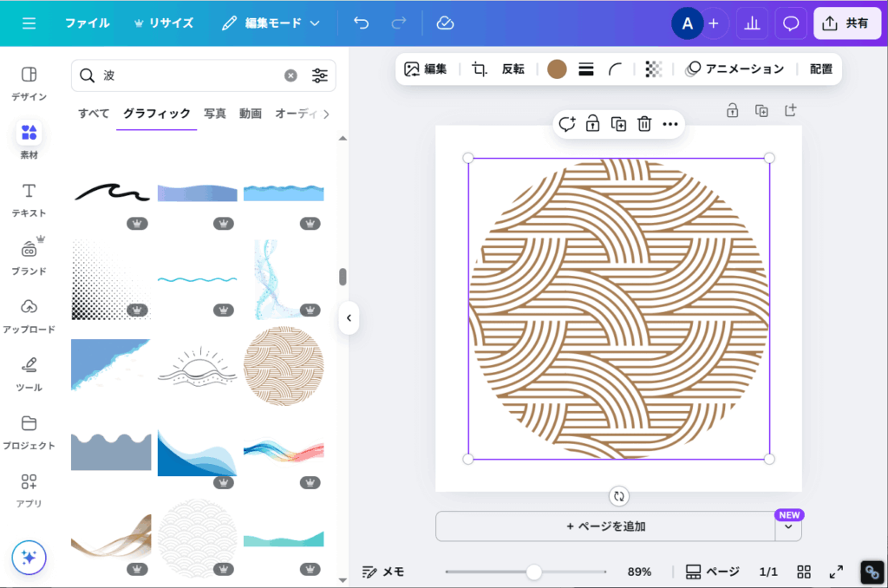Viewport: 888px width, 588px height.
Task: Click the アニメーション button
Action: pos(735,69)
